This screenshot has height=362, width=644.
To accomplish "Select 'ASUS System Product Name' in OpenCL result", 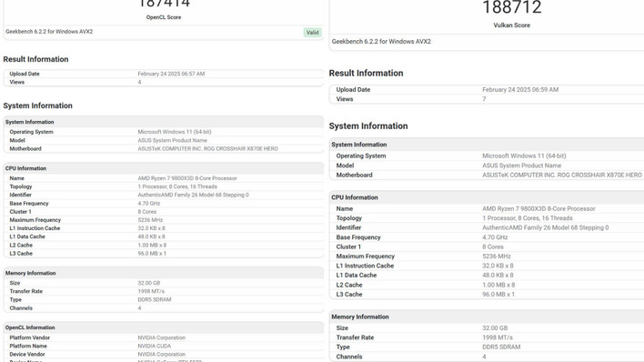I will pyautogui.click(x=173, y=141).
